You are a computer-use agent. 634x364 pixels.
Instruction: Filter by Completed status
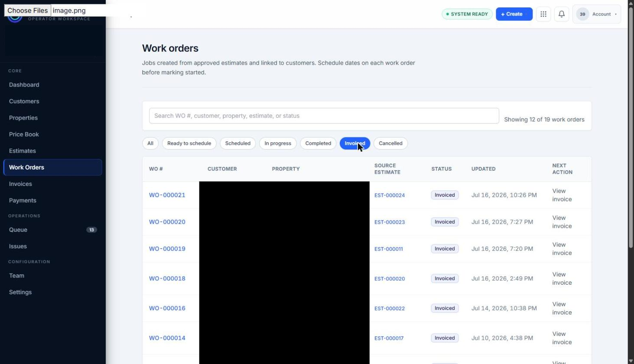click(x=318, y=143)
